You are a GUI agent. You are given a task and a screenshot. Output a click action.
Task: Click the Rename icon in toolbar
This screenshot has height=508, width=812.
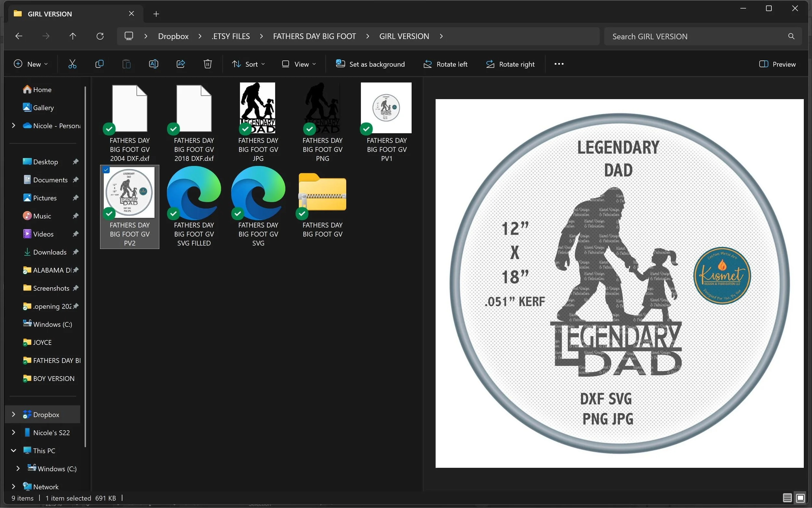coord(153,64)
